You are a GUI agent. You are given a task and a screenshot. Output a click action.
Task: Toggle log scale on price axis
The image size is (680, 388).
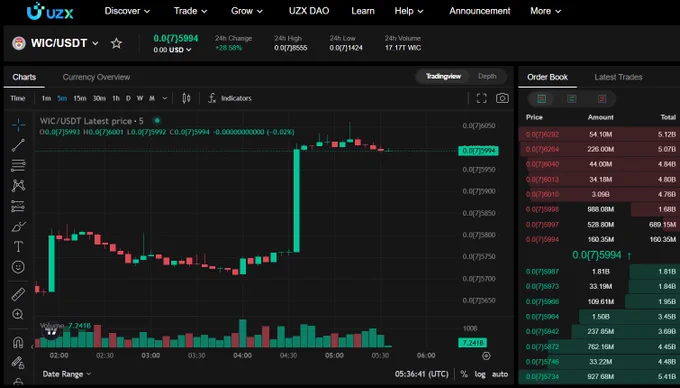click(x=480, y=374)
